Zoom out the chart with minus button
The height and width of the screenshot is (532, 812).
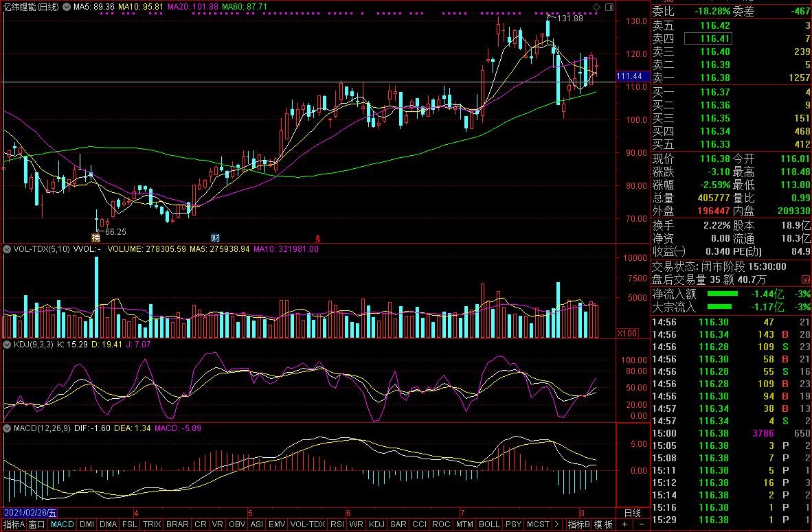[640, 524]
